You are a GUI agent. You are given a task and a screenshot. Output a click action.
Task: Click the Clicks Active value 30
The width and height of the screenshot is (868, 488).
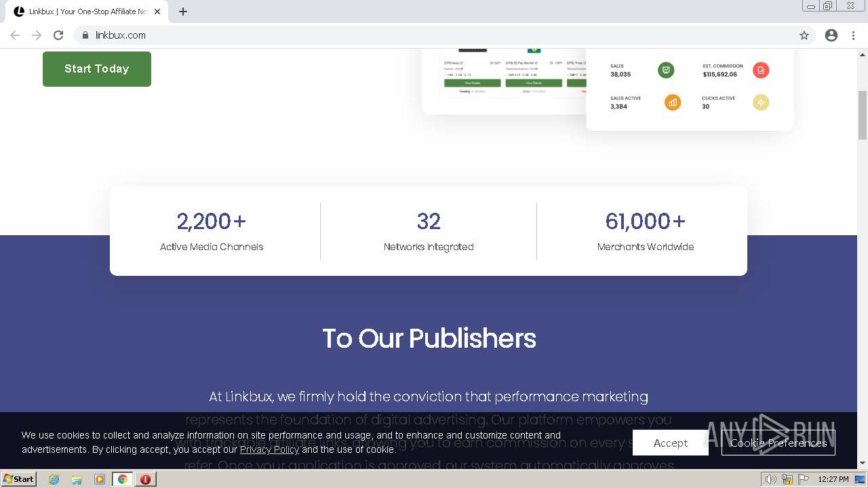(706, 106)
